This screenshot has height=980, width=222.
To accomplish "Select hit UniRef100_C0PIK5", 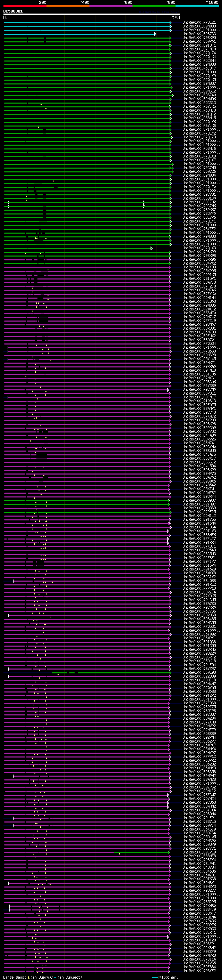I will [x=199, y=275].
